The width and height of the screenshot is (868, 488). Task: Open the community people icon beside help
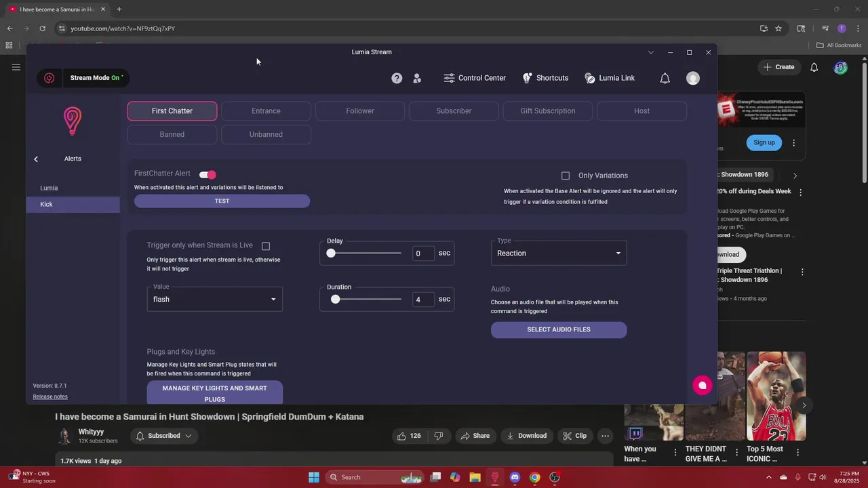click(417, 78)
